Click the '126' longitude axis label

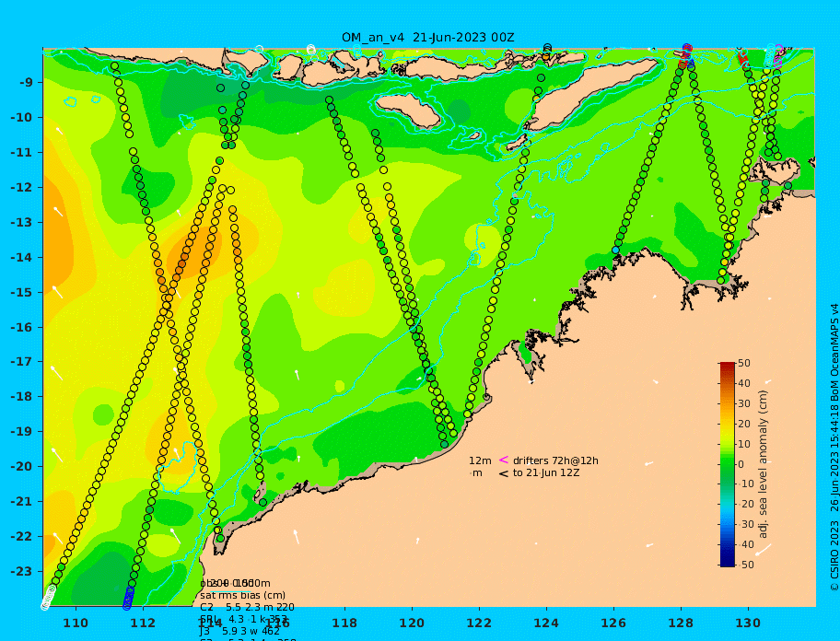pos(613,623)
